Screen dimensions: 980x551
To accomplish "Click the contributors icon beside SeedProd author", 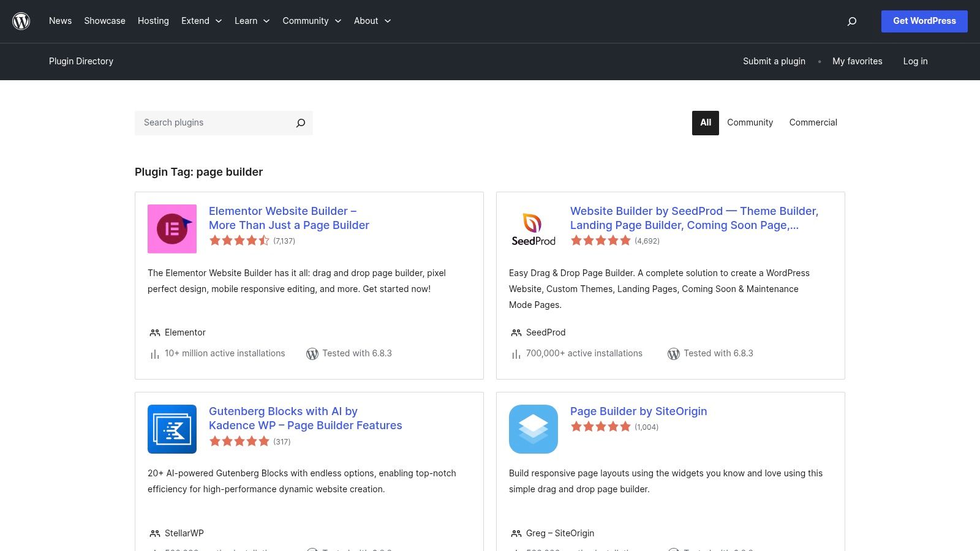I will (516, 332).
